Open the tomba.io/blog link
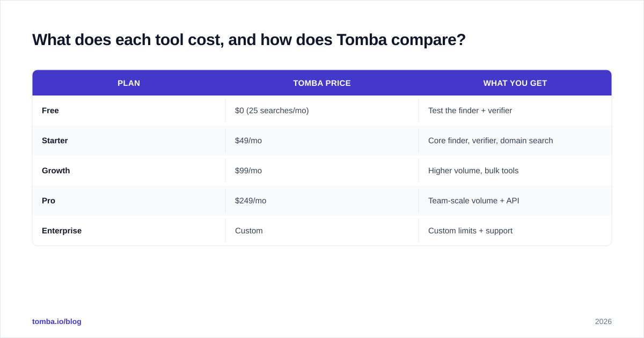 coord(57,321)
